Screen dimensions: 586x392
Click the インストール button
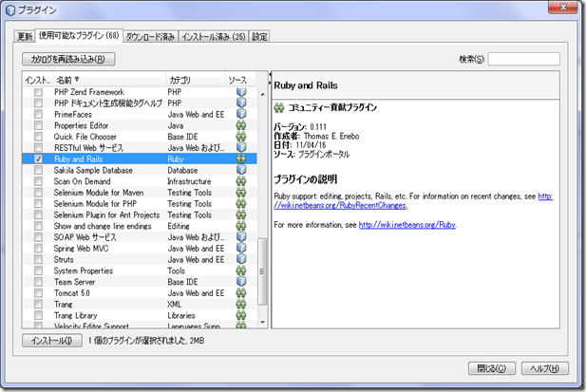52,341
